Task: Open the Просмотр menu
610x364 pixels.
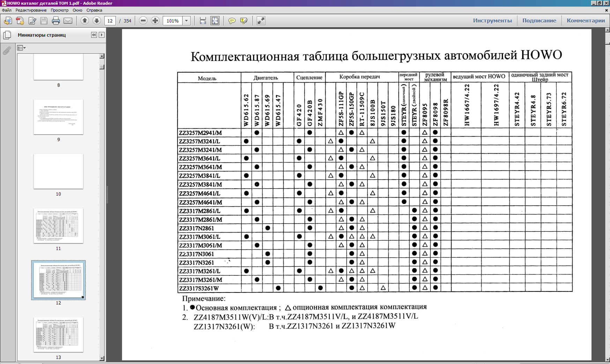Action: (x=59, y=10)
